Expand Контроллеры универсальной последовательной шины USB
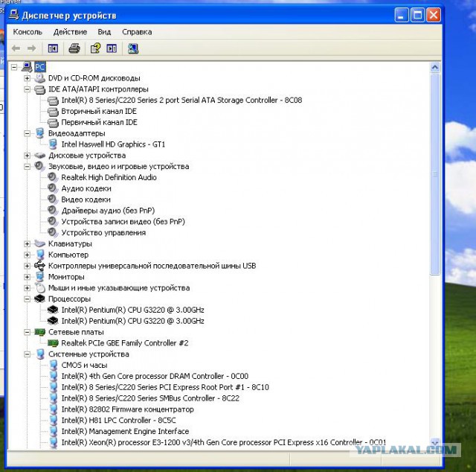The height and width of the screenshot is (472, 476). click(x=27, y=266)
